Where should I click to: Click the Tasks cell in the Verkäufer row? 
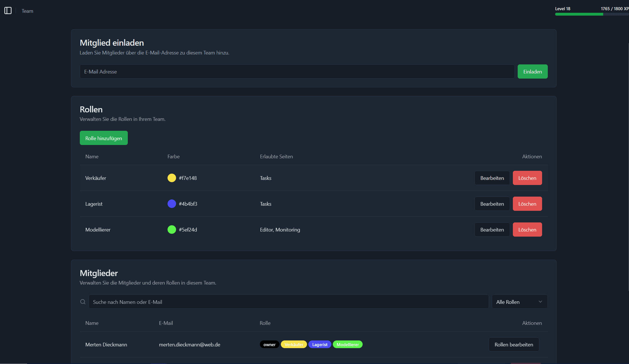pyautogui.click(x=266, y=178)
